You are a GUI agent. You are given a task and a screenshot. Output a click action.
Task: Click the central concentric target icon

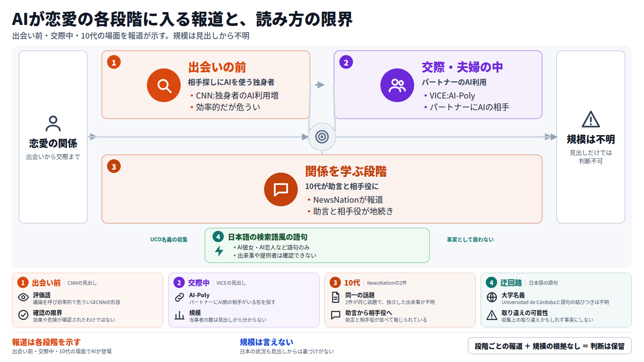pos(322,137)
